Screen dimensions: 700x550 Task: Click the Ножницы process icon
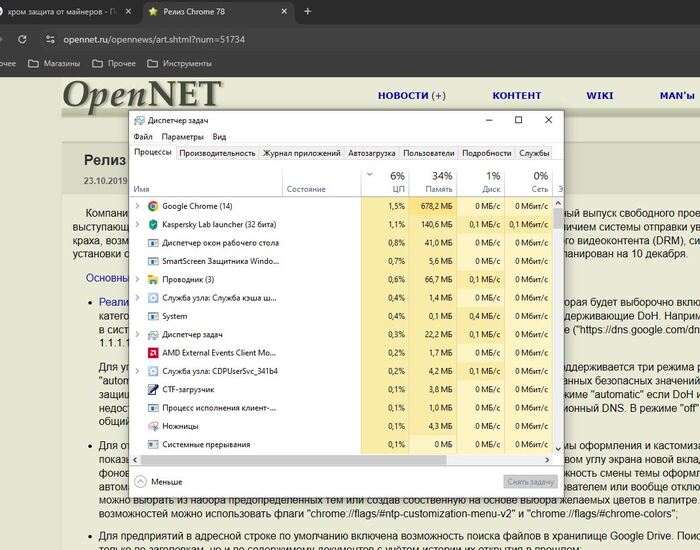152,426
